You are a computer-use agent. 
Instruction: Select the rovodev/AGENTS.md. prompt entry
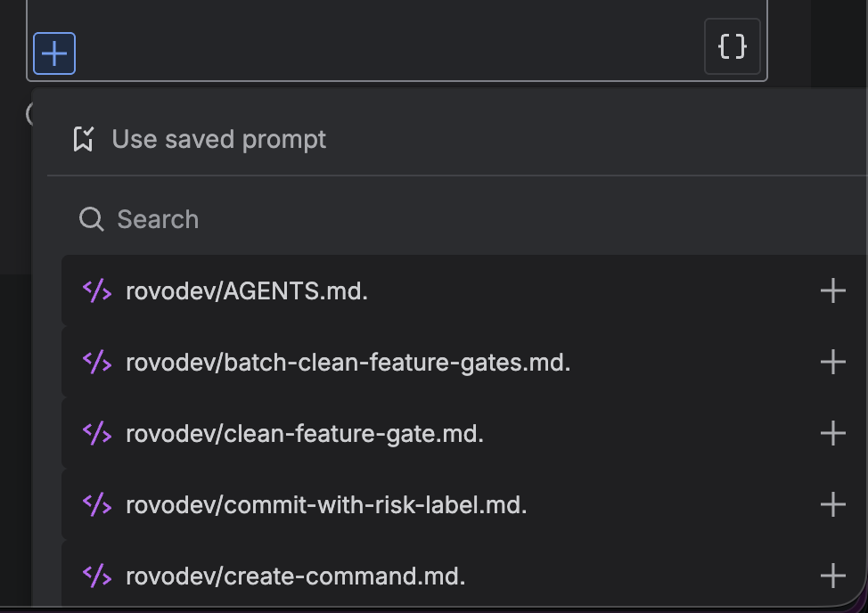[x=247, y=290]
